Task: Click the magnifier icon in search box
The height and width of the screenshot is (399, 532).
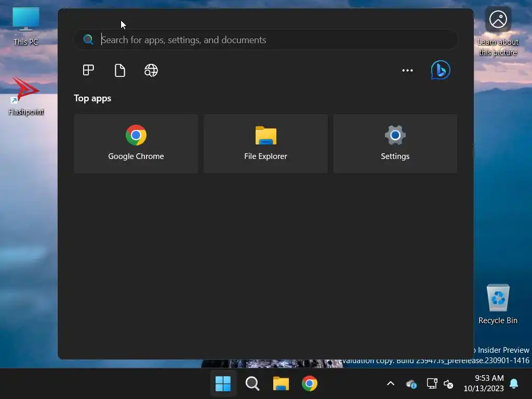Action: (x=88, y=39)
